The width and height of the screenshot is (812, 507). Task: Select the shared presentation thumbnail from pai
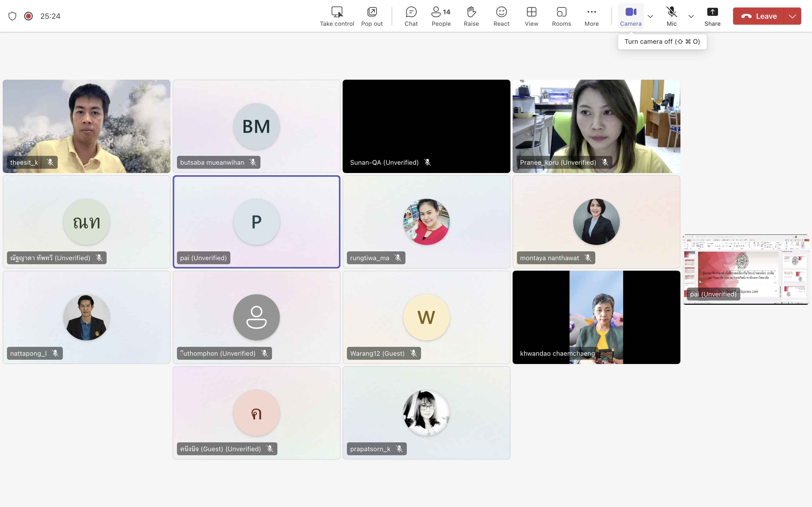click(x=746, y=269)
